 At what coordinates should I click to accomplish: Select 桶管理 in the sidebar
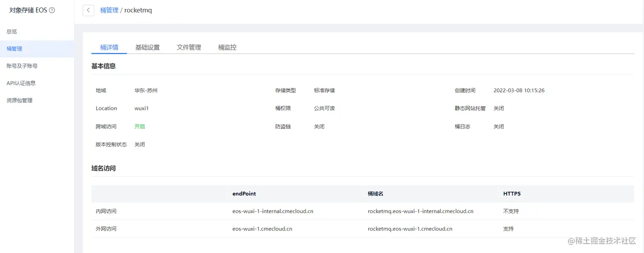(x=37, y=49)
